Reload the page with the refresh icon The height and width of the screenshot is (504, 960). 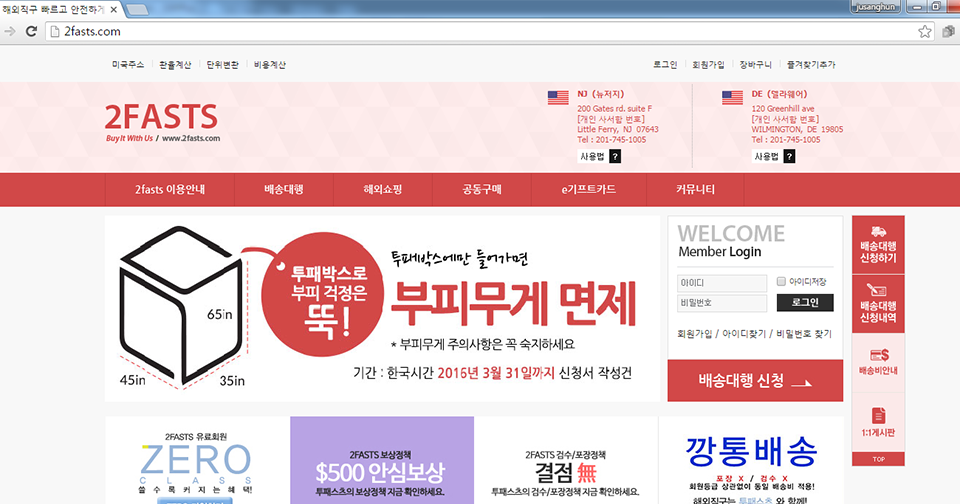[31, 31]
